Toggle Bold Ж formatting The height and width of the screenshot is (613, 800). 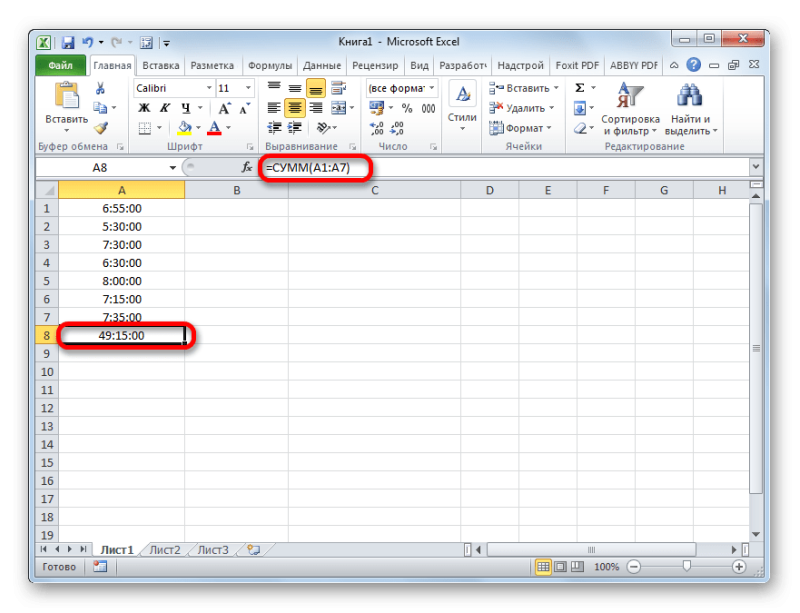click(144, 109)
